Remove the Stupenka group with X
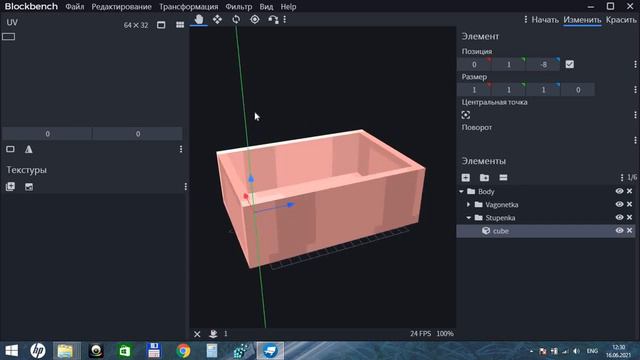640x360 pixels. point(629,217)
